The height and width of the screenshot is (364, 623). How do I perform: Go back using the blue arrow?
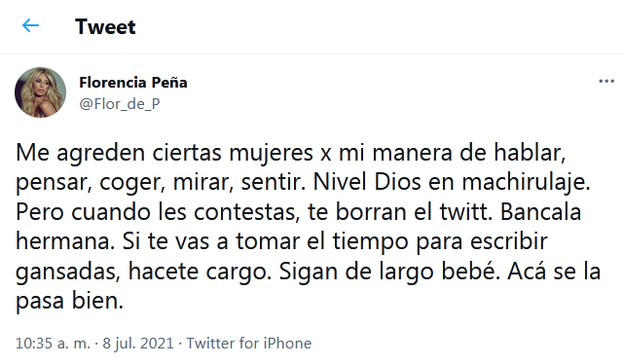(30, 26)
